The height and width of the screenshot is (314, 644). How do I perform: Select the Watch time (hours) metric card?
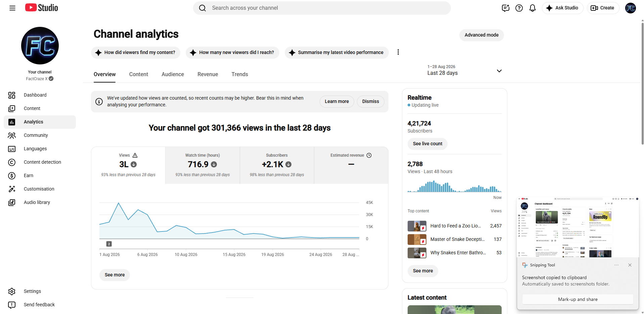click(202, 165)
